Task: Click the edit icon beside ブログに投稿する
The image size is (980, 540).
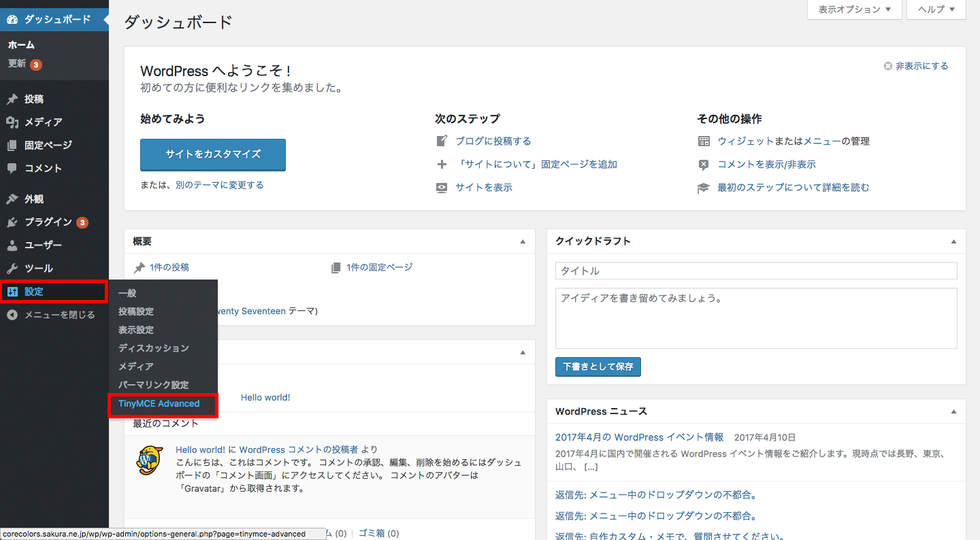Action: coord(442,141)
